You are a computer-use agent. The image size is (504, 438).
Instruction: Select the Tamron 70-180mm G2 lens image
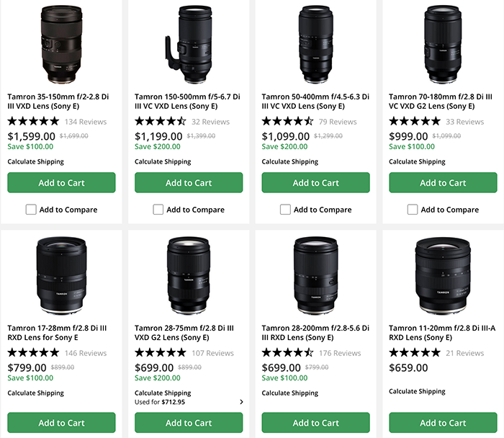pos(442,43)
